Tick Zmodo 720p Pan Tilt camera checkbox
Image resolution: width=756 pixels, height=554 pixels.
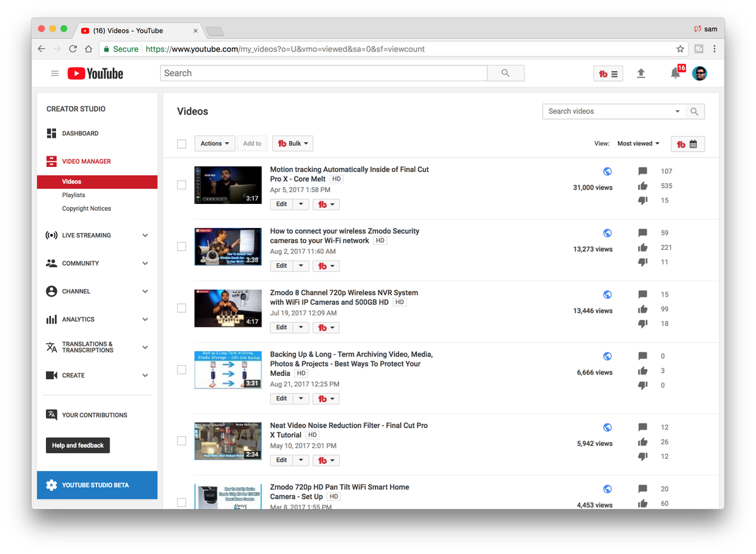click(x=181, y=502)
